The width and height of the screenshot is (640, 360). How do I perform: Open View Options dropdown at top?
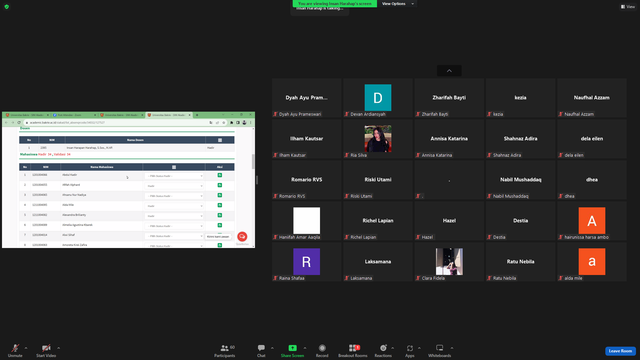[398, 4]
